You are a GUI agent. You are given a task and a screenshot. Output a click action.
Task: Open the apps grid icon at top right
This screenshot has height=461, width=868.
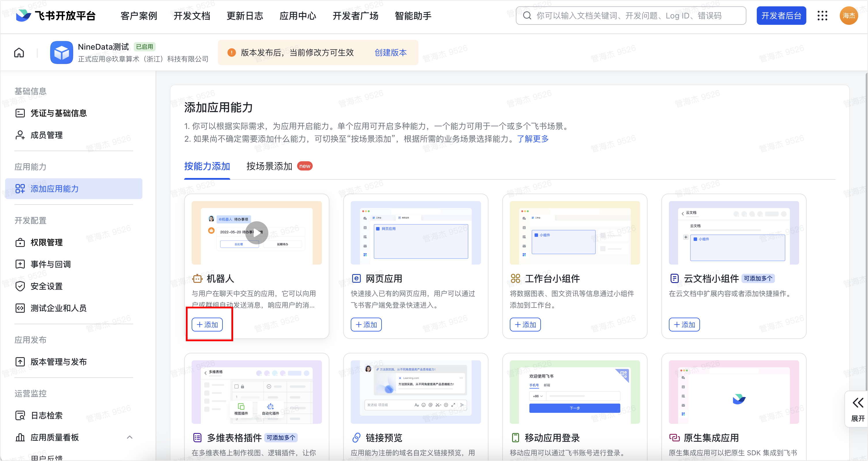click(822, 16)
